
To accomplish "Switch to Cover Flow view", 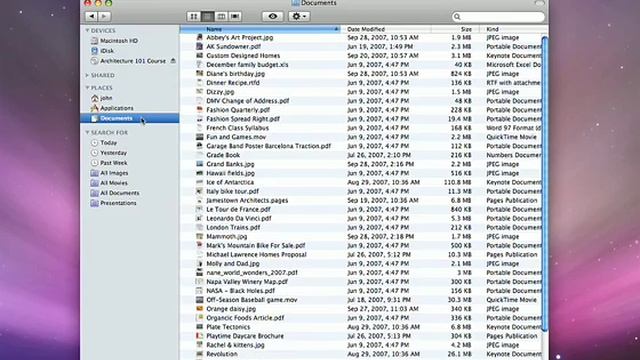I will click(235, 16).
